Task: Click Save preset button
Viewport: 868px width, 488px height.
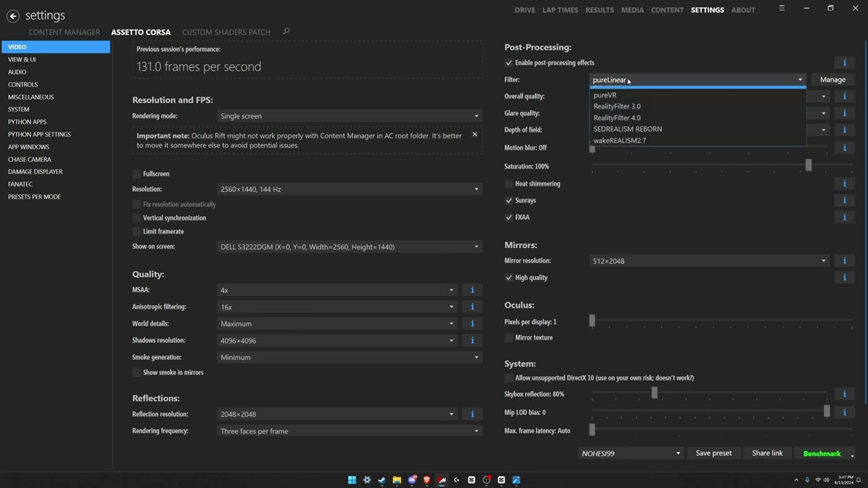Action: (x=713, y=453)
